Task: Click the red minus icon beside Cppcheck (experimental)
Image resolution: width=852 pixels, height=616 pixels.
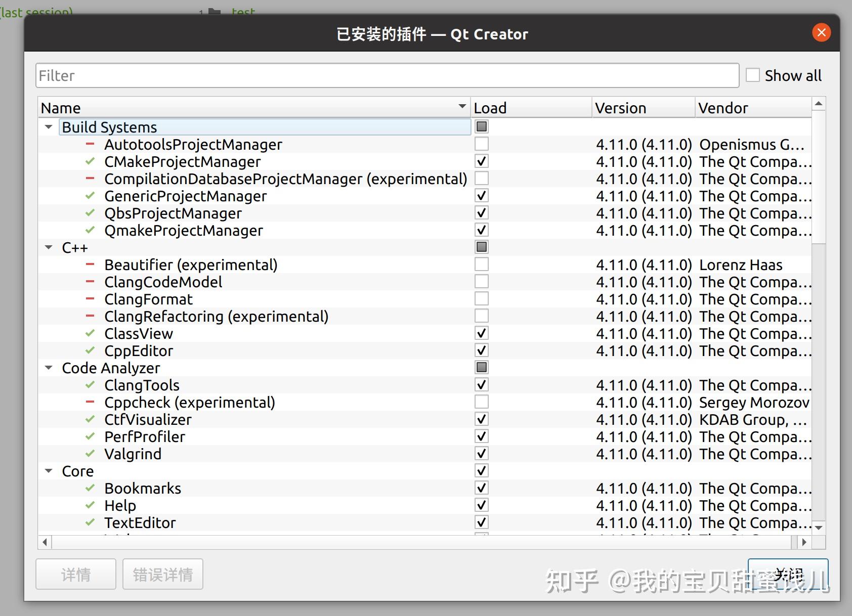Action: (x=90, y=402)
